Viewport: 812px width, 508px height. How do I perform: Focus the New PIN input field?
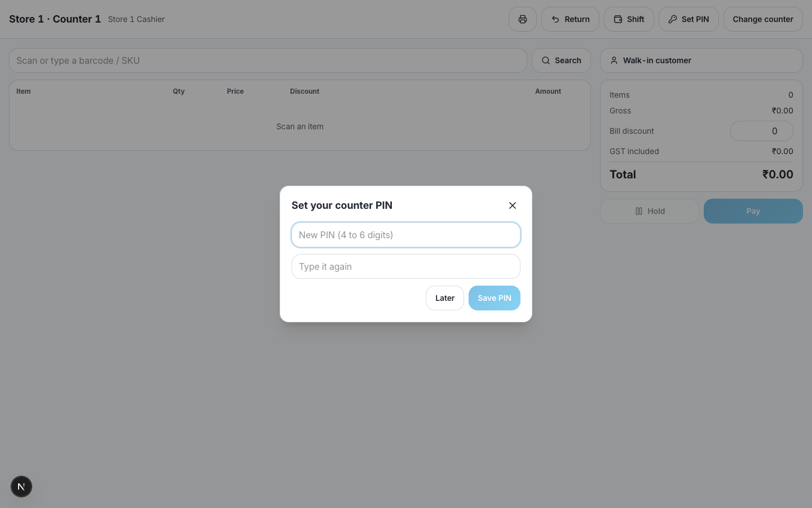pyautogui.click(x=406, y=235)
